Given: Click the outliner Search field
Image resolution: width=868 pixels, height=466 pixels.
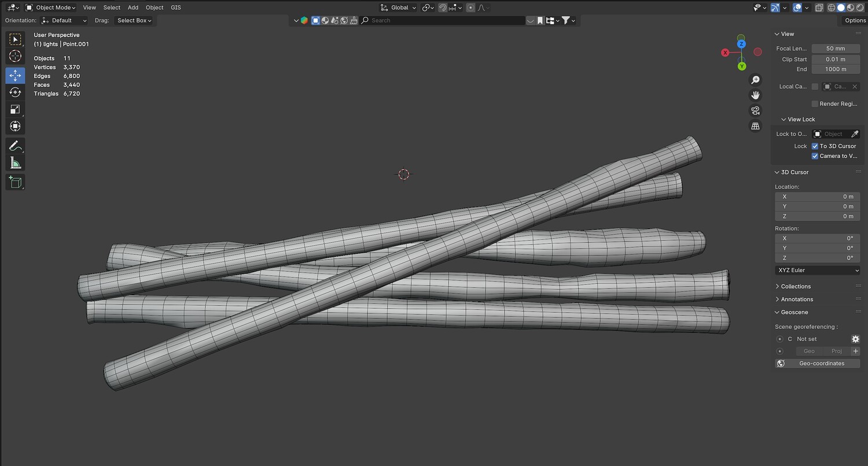Looking at the screenshot, I should point(442,20).
